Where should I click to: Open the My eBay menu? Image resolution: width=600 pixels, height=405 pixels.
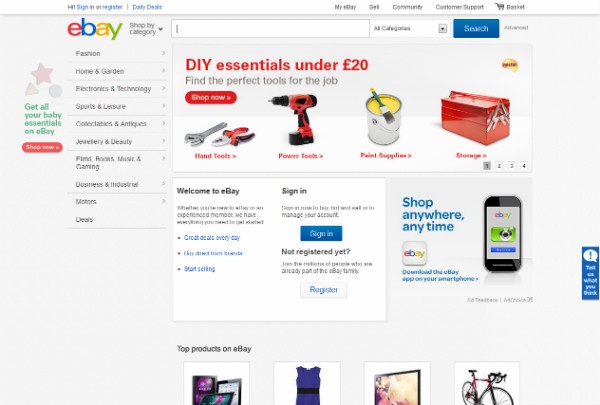pos(345,7)
